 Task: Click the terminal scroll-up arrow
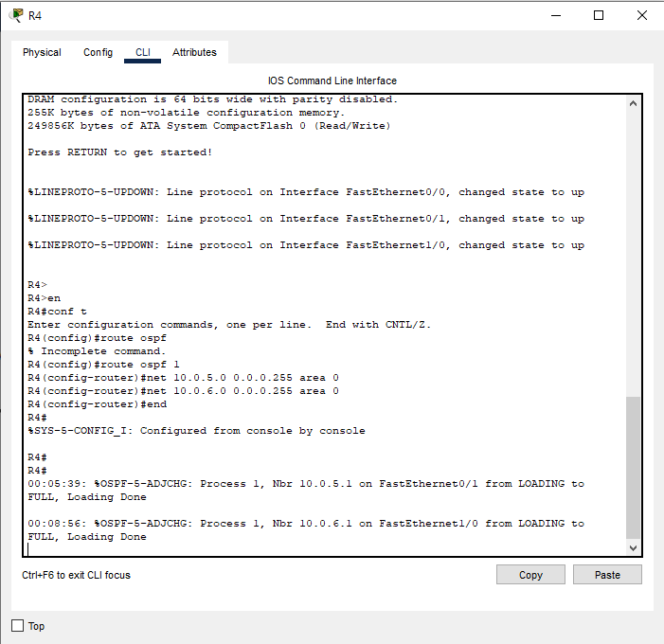pyautogui.click(x=633, y=103)
